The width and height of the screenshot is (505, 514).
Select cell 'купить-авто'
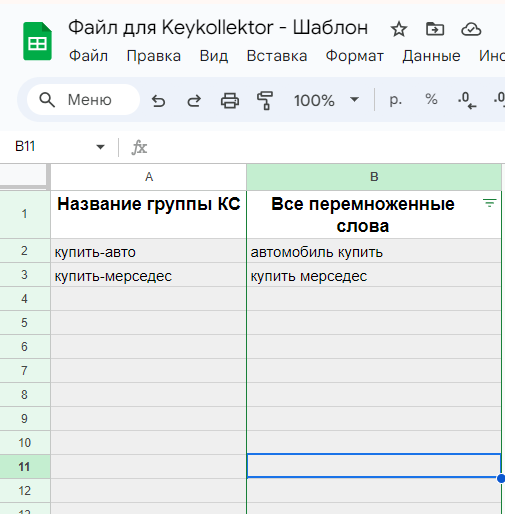point(149,251)
